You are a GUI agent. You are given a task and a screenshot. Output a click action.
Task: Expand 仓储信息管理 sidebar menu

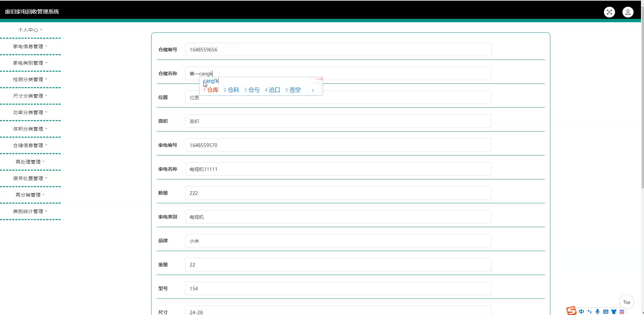30,145
